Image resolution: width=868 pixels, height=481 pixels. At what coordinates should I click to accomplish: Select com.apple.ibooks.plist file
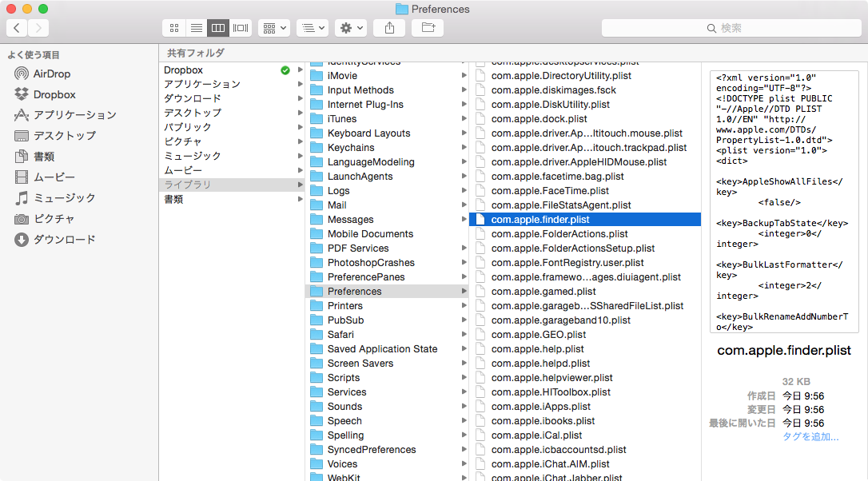[585, 421]
